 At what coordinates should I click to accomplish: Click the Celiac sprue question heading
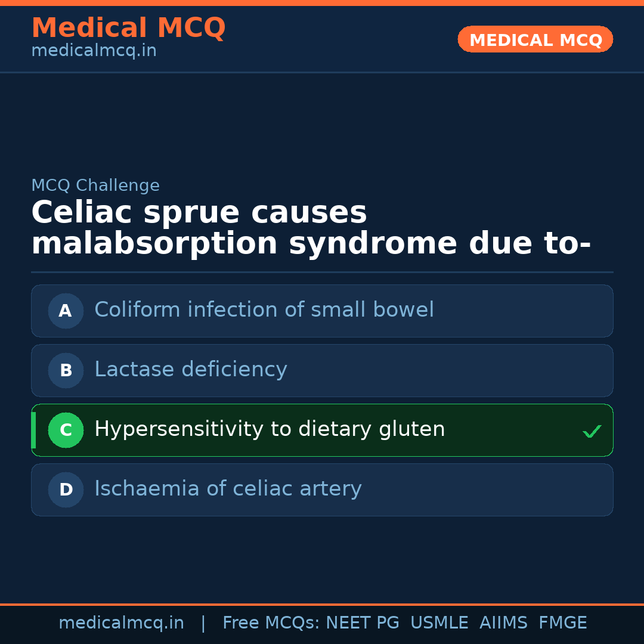pos(310,228)
